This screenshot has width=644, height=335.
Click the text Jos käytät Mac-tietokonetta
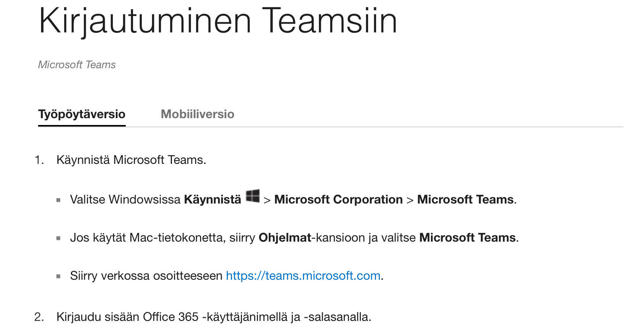point(147,237)
